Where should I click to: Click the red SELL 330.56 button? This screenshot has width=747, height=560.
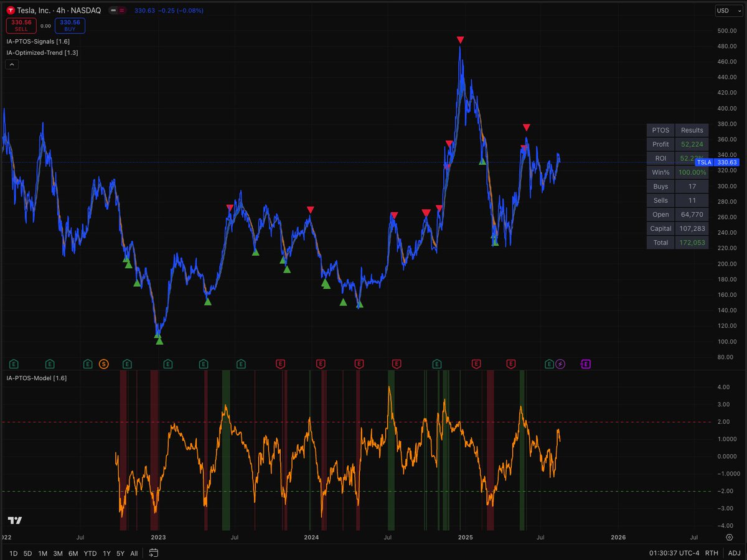pyautogui.click(x=21, y=26)
